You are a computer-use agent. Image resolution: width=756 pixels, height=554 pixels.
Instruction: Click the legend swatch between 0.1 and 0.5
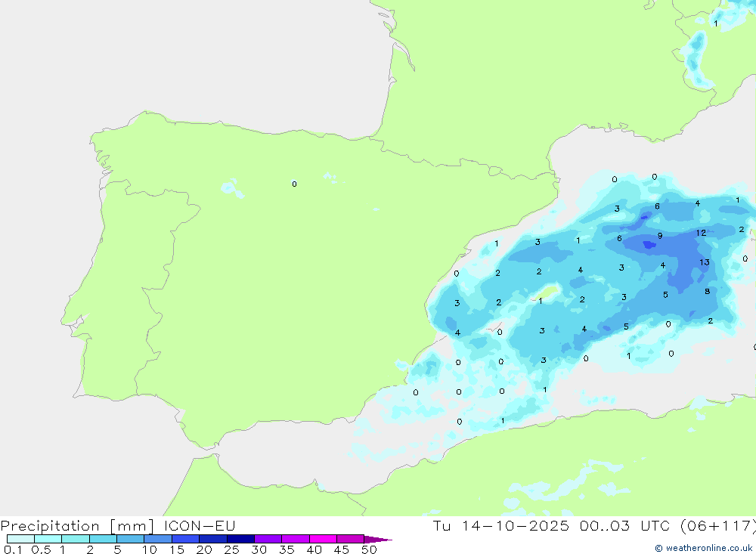tap(20, 539)
